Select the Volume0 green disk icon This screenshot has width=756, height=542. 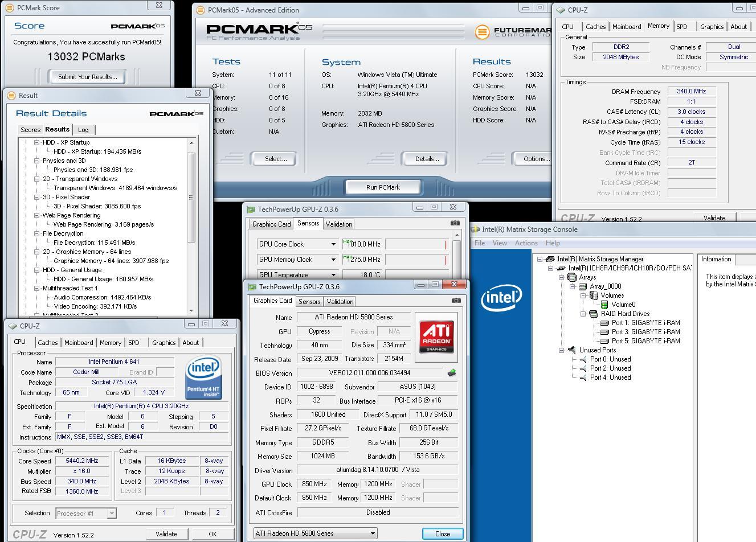[x=604, y=305]
